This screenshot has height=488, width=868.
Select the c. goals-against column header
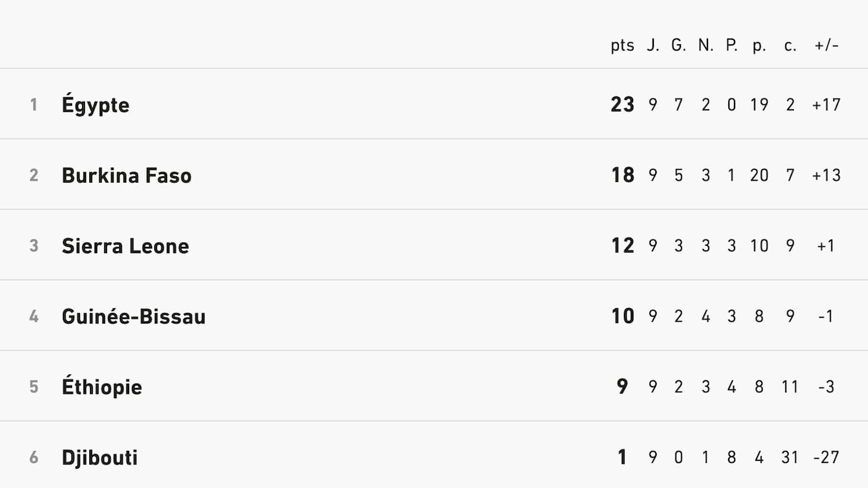[790, 46]
